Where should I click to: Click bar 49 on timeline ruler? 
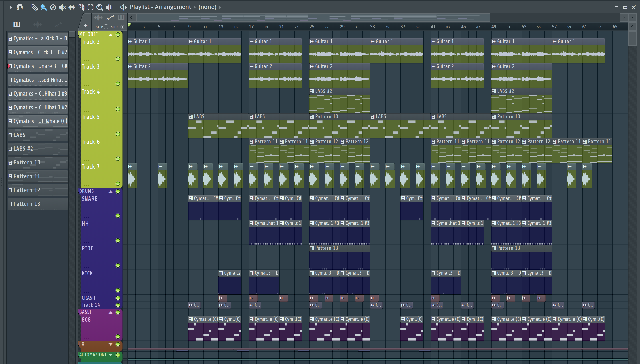coord(494,27)
